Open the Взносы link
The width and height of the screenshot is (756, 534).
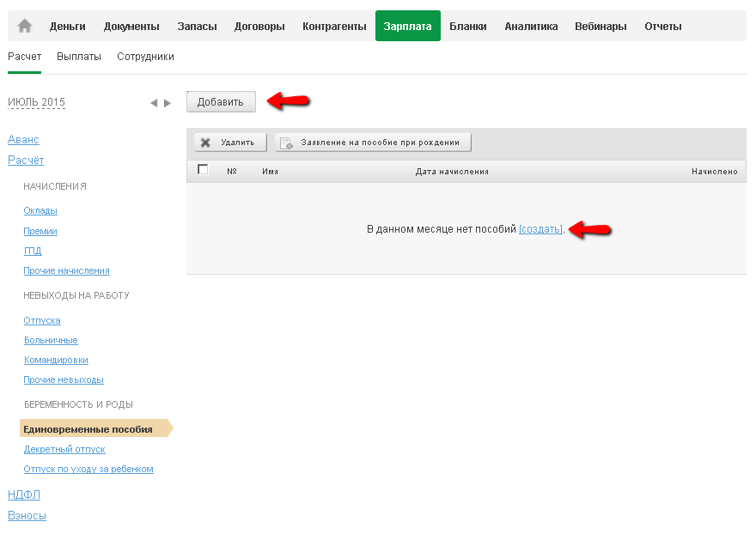[27, 516]
